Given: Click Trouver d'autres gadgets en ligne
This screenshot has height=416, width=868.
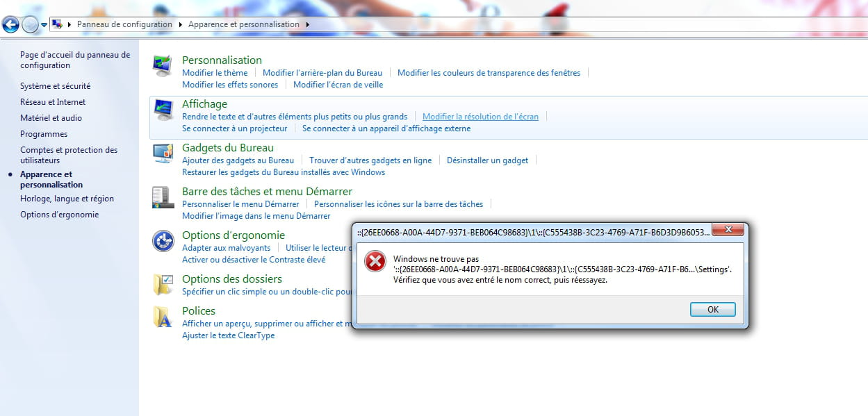Looking at the screenshot, I should (370, 160).
